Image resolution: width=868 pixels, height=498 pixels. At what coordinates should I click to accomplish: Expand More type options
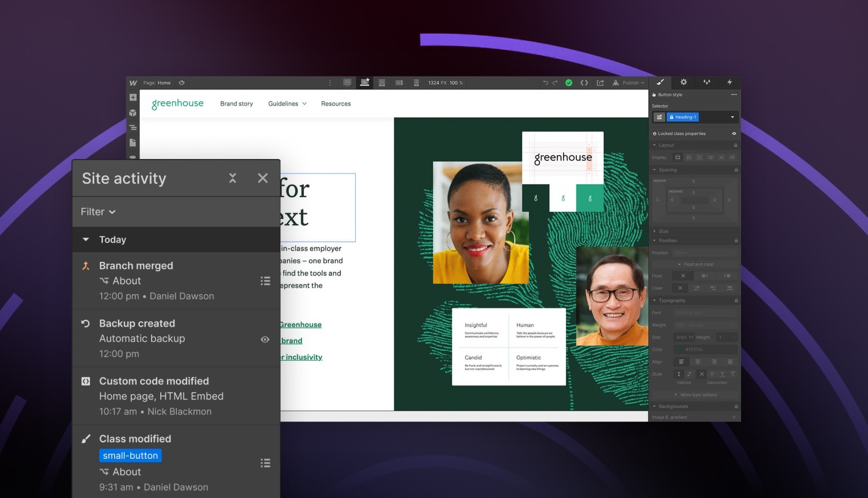(x=695, y=395)
